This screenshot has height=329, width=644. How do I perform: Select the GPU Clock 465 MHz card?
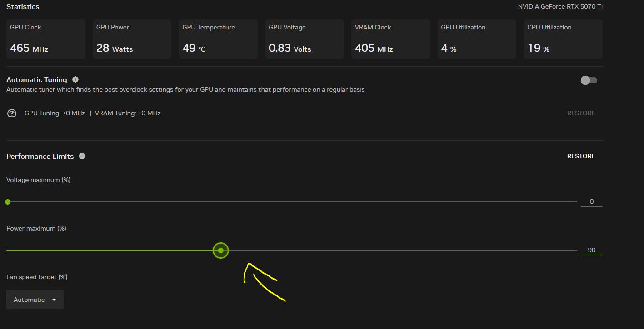[46, 39]
